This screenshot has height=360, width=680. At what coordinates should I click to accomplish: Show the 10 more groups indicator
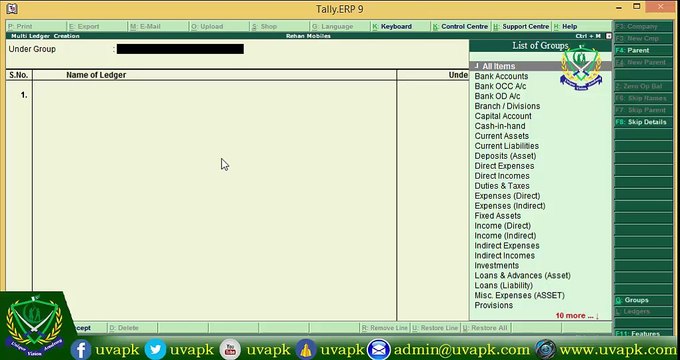point(577,316)
